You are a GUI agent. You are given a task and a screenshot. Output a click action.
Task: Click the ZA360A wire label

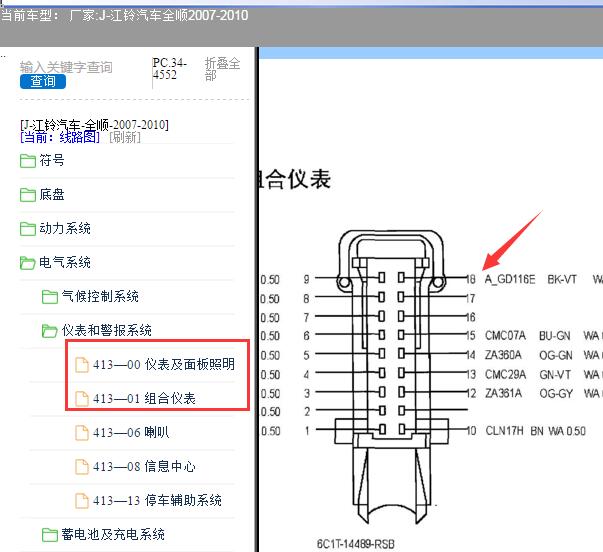(503, 355)
